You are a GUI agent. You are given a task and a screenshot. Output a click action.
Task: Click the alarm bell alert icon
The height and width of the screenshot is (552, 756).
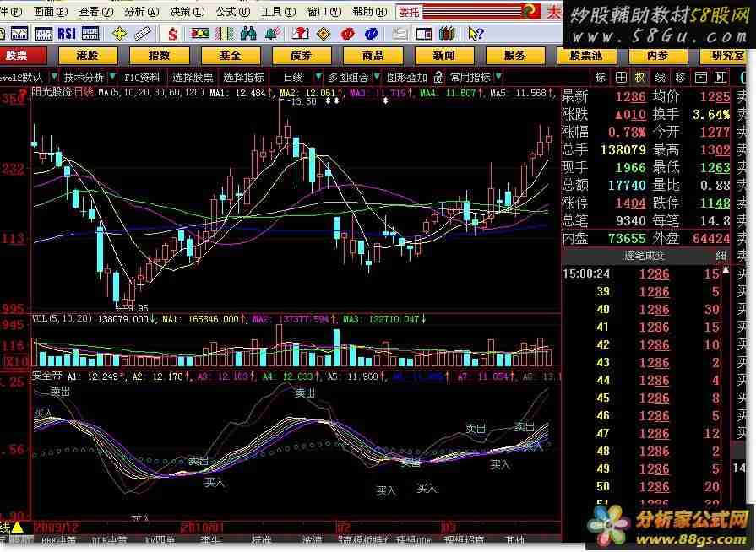[273, 33]
